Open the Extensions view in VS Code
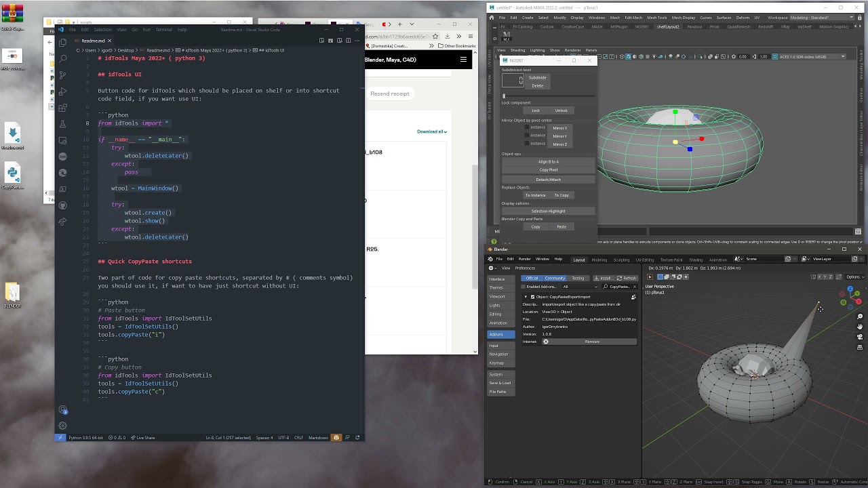 coord(63,107)
